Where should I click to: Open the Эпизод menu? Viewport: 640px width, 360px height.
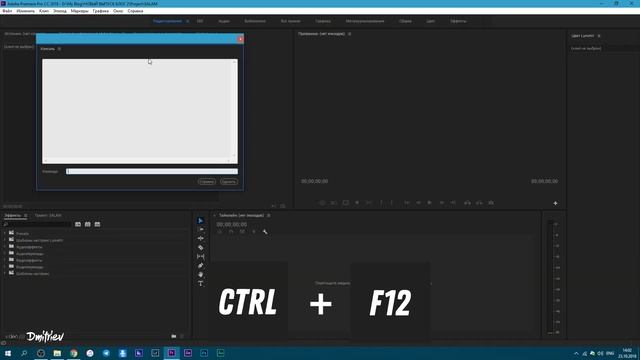(60, 11)
